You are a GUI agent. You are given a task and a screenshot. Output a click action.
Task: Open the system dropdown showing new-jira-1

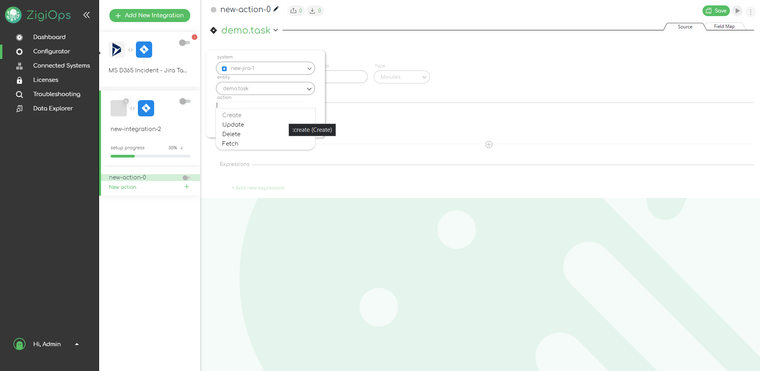[x=265, y=68]
